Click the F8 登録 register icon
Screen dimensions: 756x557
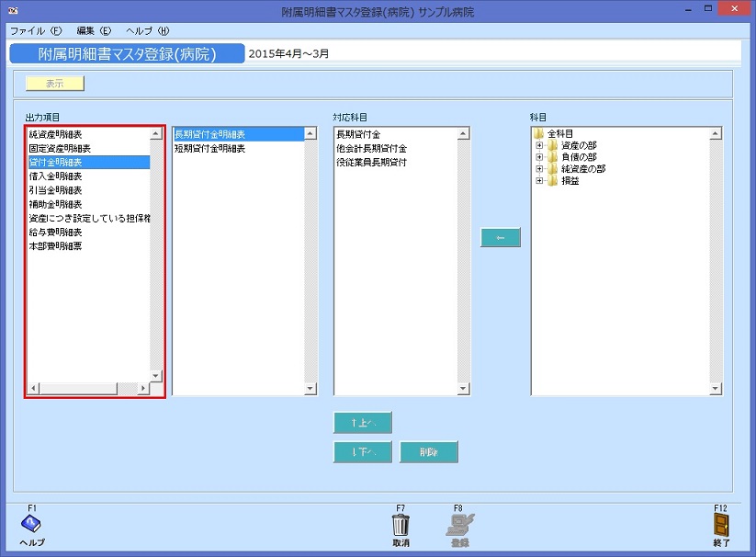pyautogui.click(x=460, y=522)
